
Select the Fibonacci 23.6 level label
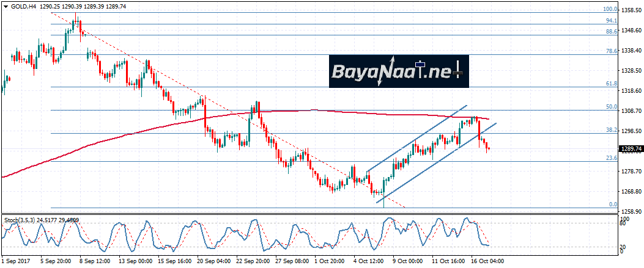coord(611,158)
